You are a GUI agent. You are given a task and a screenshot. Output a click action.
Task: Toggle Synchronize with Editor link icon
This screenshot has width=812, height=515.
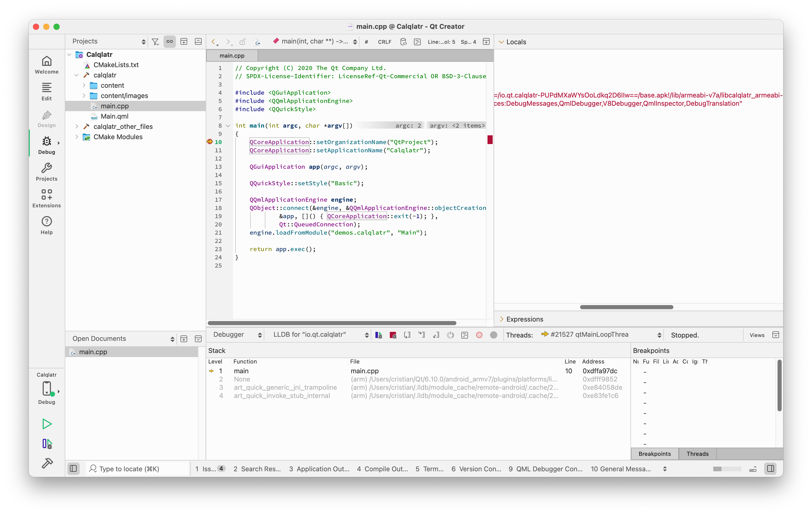(x=170, y=41)
